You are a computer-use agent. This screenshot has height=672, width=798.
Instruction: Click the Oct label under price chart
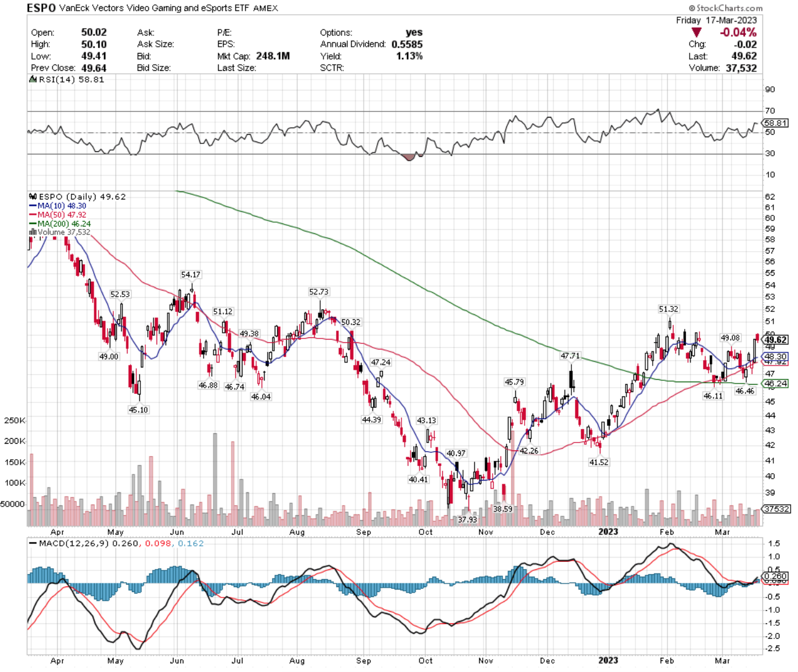click(x=425, y=532)
